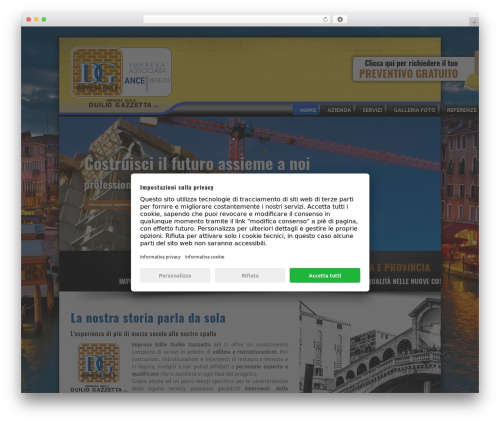Click the DG Impresa Edile header logo
Viewport: 500px width, 423px height.
click(x=97, y=72)
